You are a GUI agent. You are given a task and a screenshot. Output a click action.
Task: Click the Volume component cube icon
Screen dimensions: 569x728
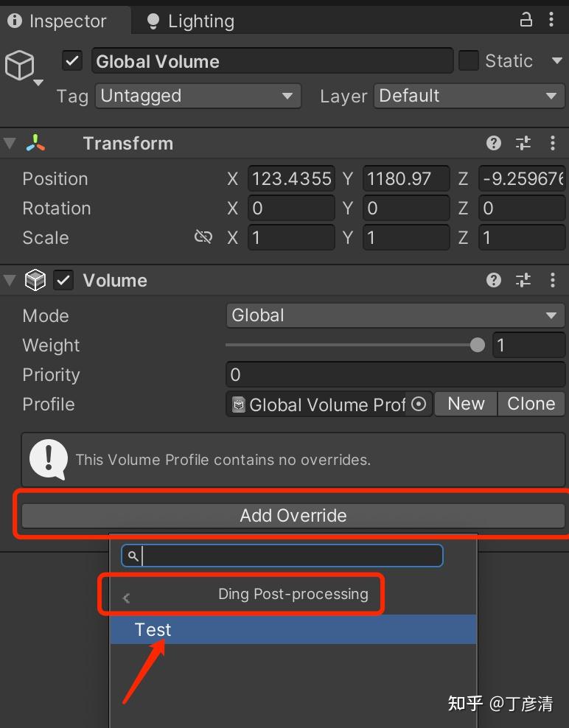coord(35,280)
